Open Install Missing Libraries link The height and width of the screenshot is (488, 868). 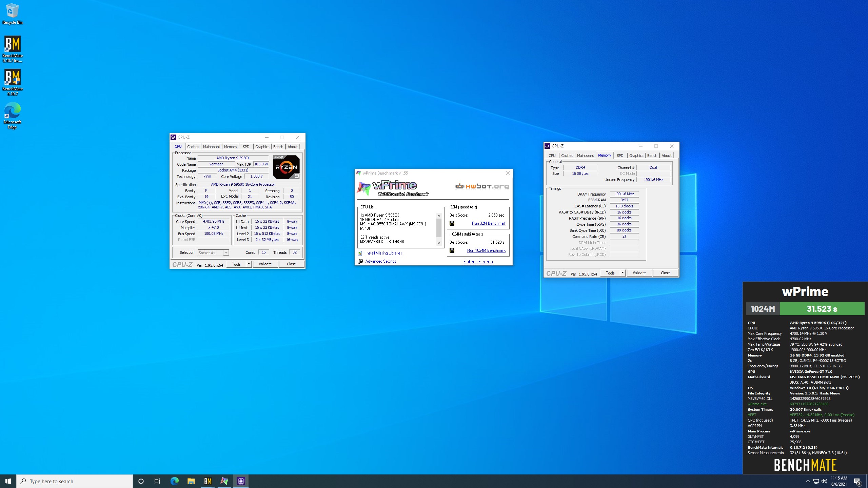point(383,253)
